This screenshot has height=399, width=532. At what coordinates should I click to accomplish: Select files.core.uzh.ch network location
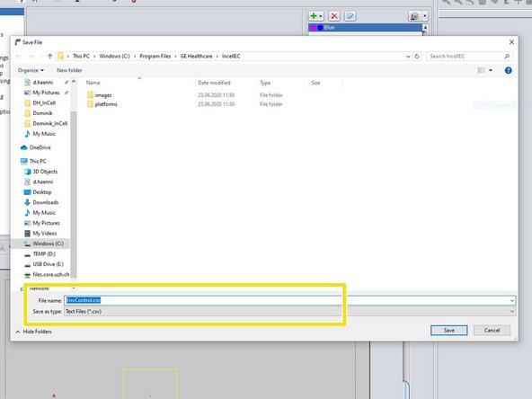click(51, 274)
